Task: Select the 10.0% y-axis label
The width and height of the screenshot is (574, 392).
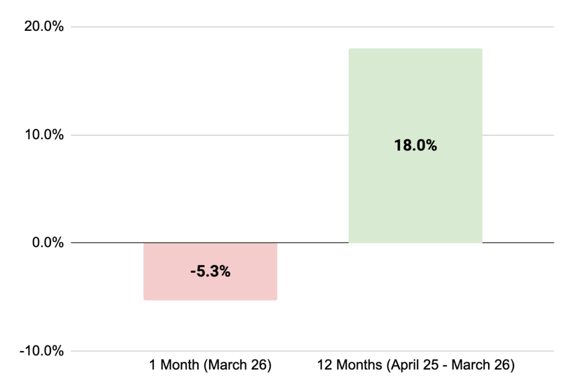Action: tap(43, 135)
